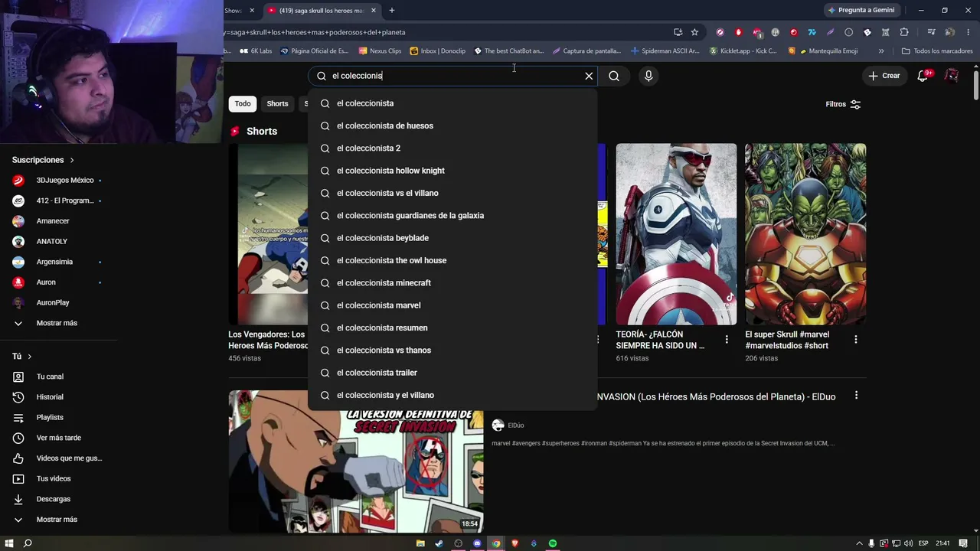Viewport: 980px width, 551px height.
Task: Click the Windows Start button
Action: click(9, 543)
